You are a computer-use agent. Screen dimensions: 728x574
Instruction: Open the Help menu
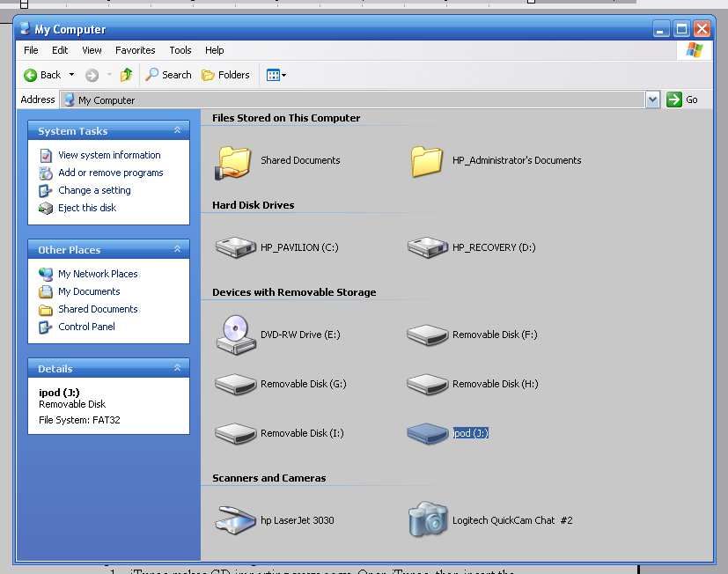coord(215,50)
